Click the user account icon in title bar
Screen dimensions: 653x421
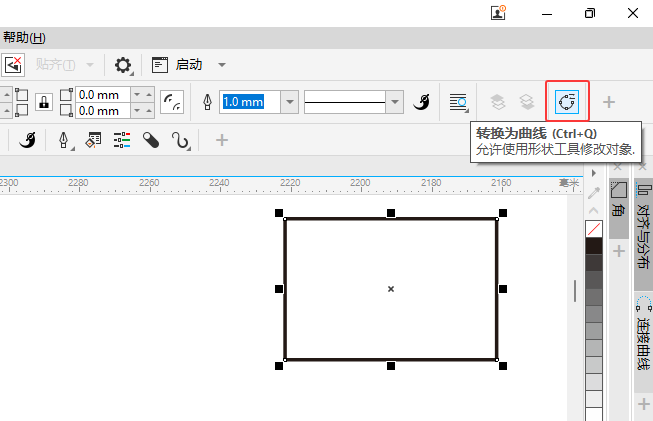tap(498, 13)
